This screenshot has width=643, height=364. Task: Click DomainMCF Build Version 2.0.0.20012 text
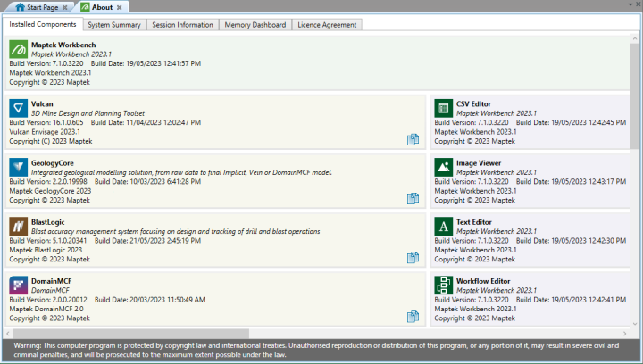tap(48, 299)
